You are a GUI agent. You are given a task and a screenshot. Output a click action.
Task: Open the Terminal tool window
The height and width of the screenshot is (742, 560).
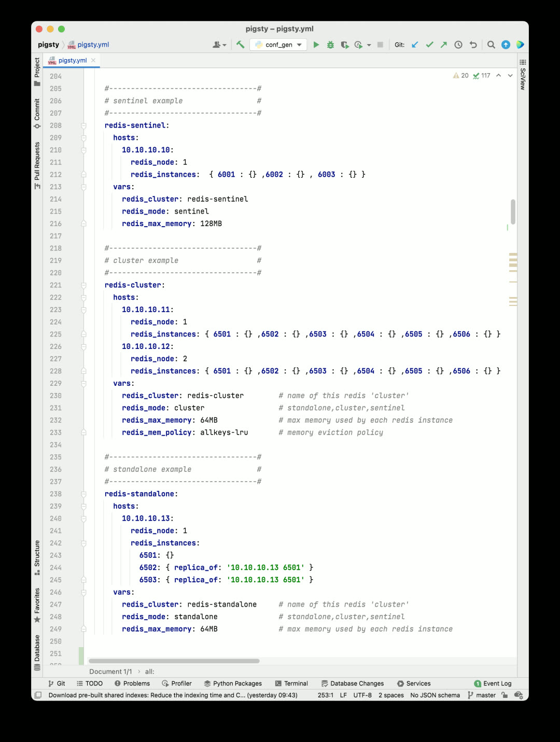coord(291,683)
